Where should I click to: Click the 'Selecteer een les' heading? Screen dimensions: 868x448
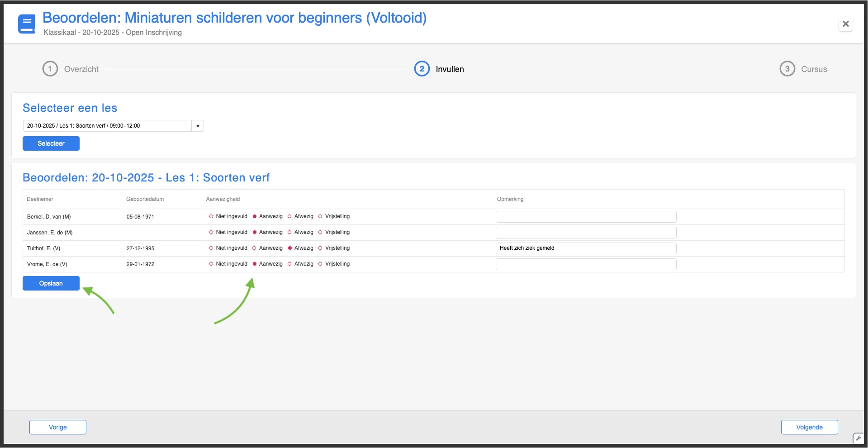pyautogui.click(x=70, y=108)
